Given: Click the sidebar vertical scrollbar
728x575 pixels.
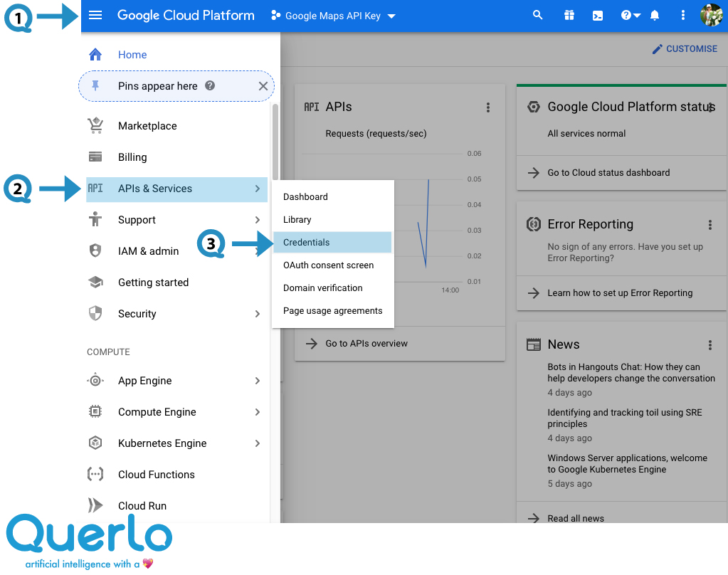Looking at the screenshot, I should 275,142.
